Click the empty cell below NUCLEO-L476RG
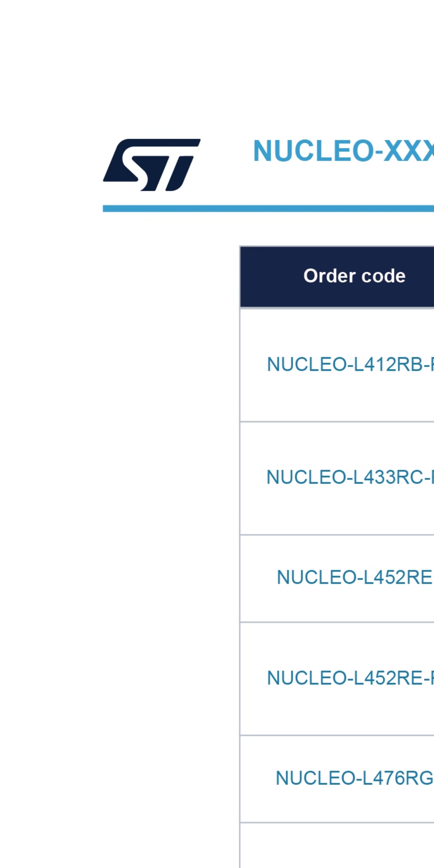 [337, 846]
